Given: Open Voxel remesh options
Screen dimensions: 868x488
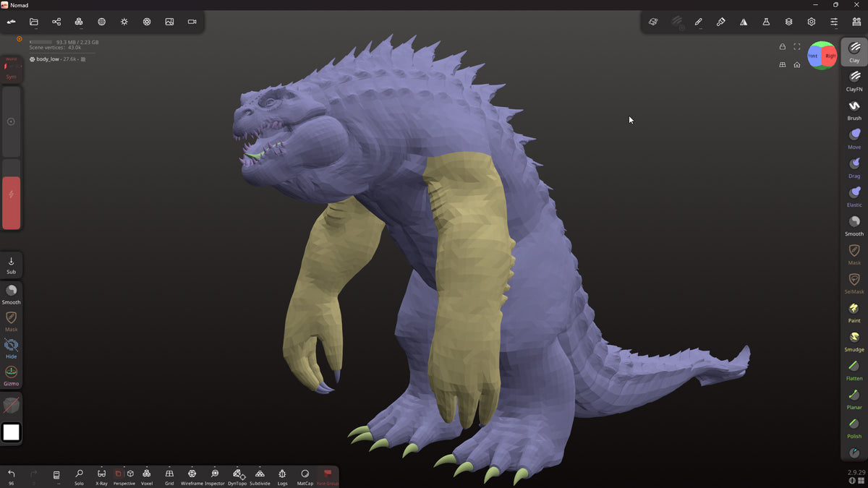Looking at the screenshot, I should (x=147, y=476).
